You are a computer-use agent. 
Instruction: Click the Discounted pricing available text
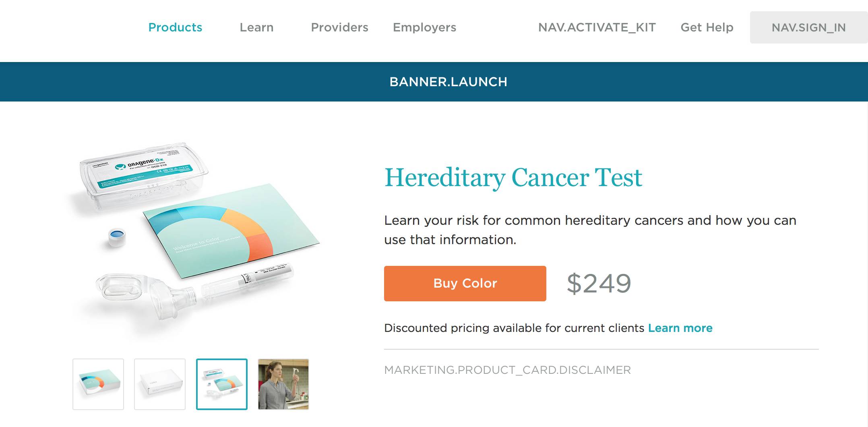click(x=514, y=328)
